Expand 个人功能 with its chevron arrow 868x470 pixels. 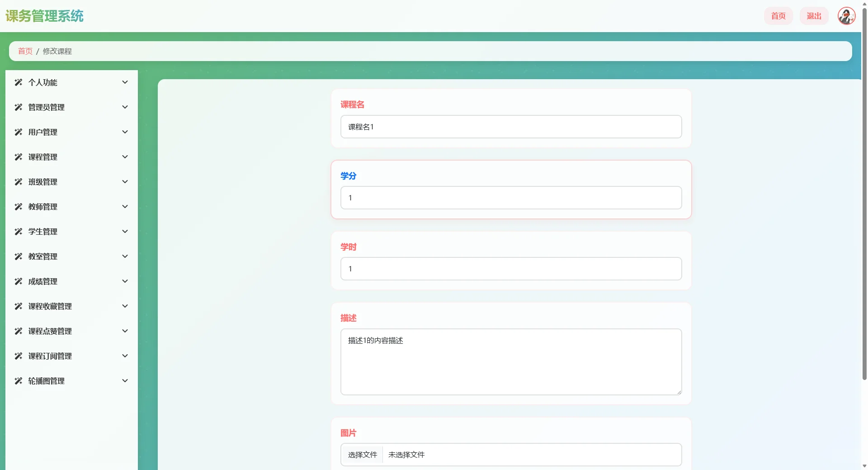[x=125, y=82]
